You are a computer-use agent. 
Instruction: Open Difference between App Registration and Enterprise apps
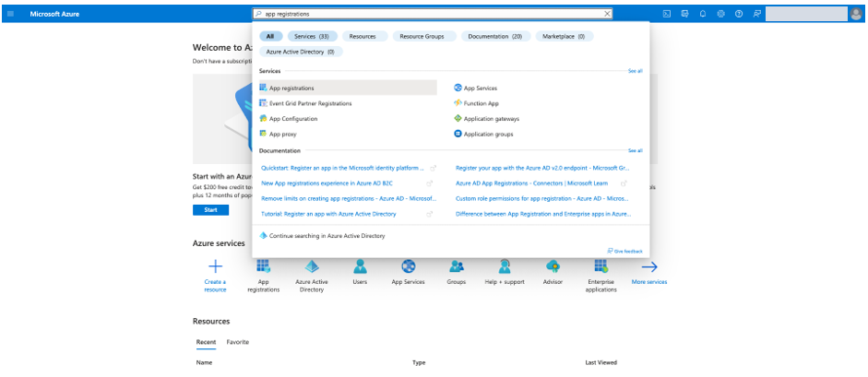(543, 214)
